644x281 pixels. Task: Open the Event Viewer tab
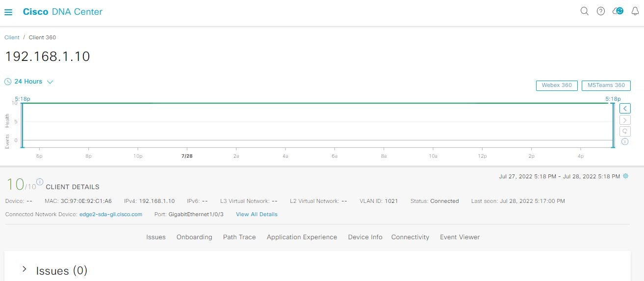pyautogui.click(x=460, y=237)
